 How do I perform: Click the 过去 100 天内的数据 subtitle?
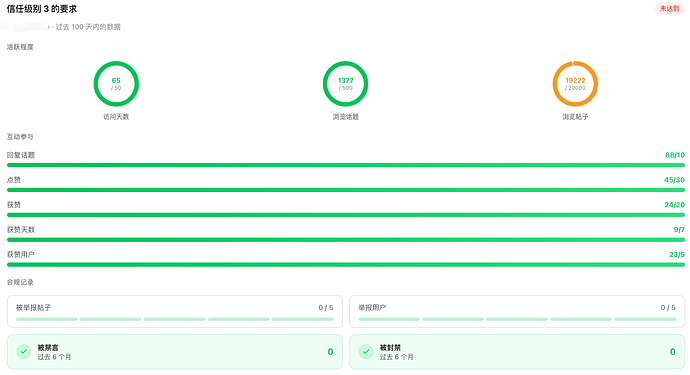pyautogui.click(x=88, y=27)
